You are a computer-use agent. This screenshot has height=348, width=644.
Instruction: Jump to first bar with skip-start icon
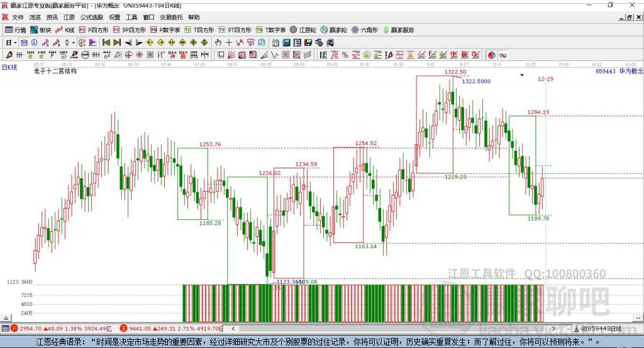[x=106, y=43]
